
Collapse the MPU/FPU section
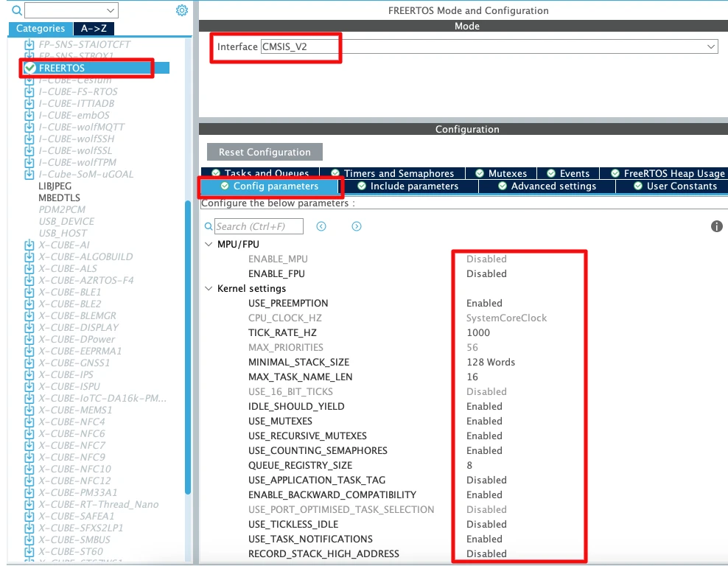click(209, 244)
